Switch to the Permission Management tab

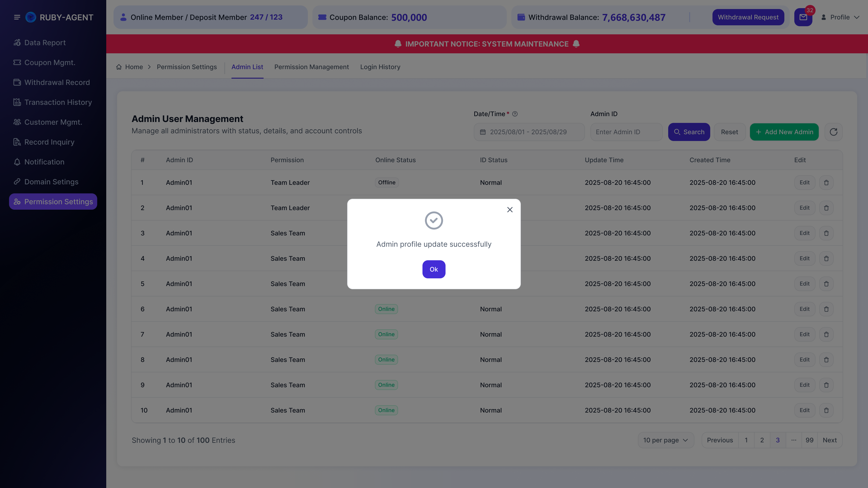coord(311,67)
